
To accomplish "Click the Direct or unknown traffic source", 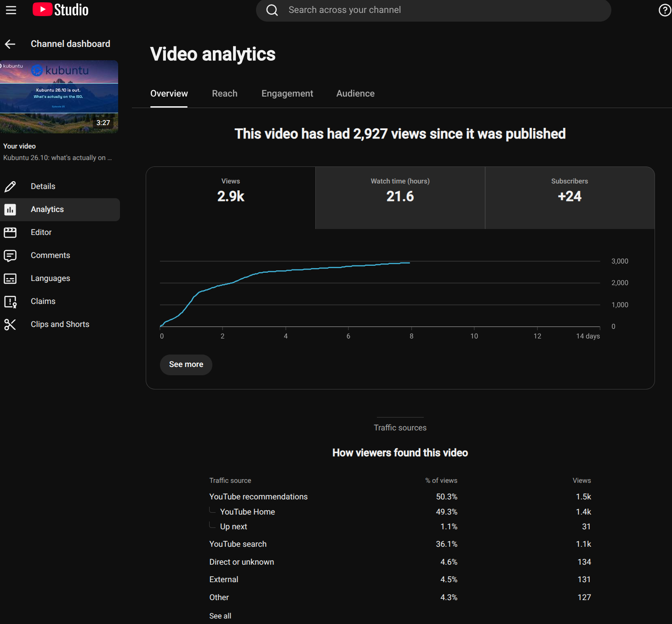I will 241,562.
